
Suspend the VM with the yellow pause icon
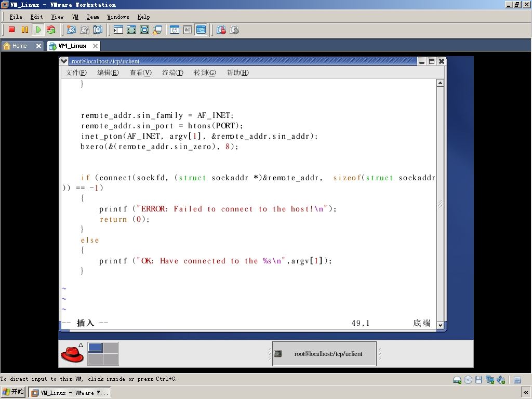tap(25, 30)
